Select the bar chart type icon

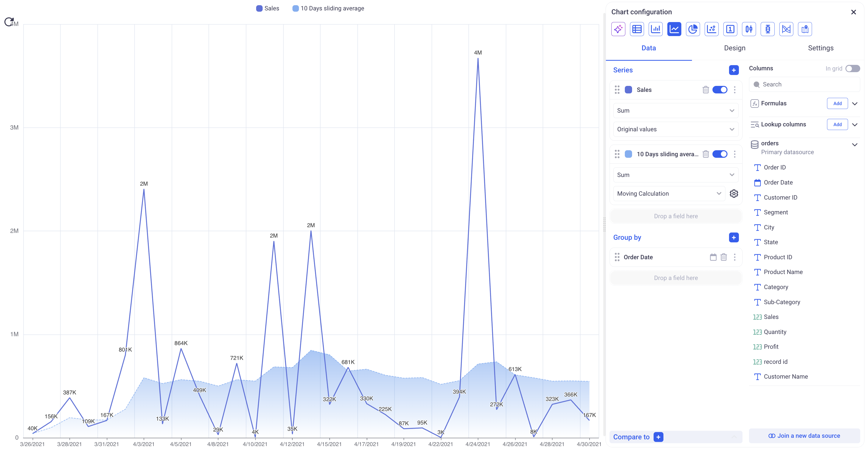click(x=655, y=29)
